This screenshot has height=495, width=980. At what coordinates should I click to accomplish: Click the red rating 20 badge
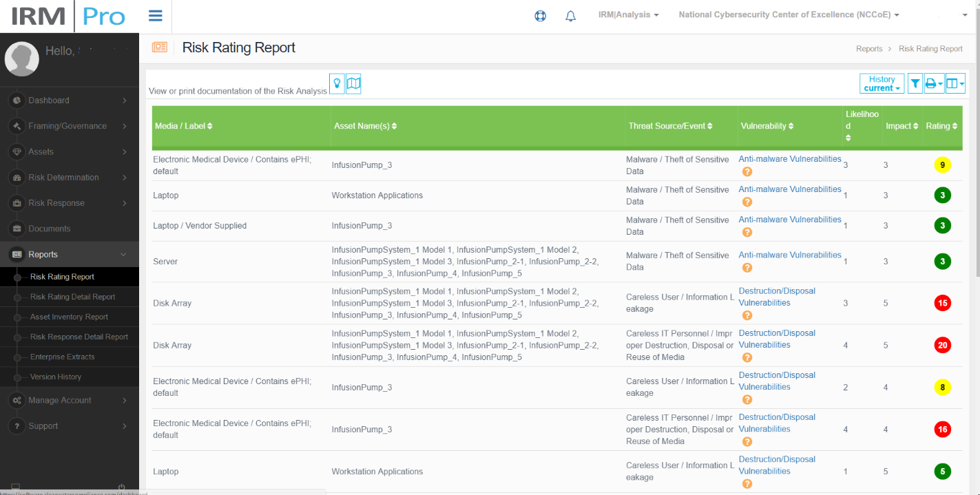pos(942,345)
